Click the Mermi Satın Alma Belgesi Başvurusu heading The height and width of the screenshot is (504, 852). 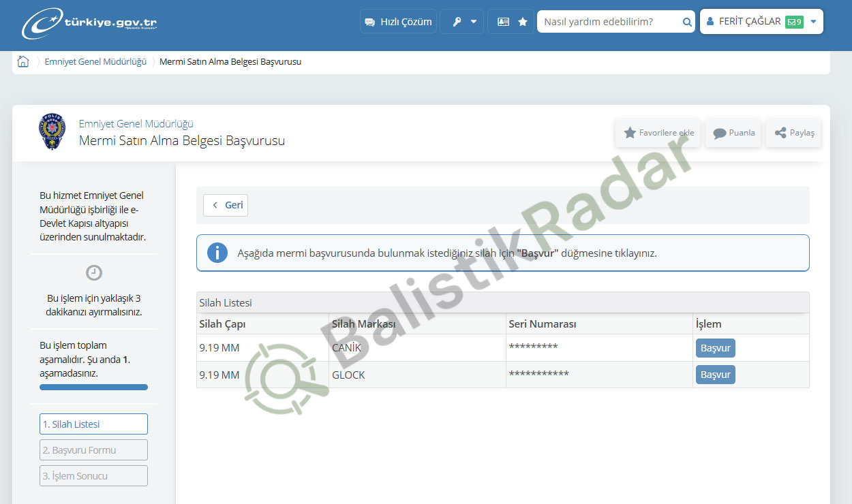pos(182,141)
